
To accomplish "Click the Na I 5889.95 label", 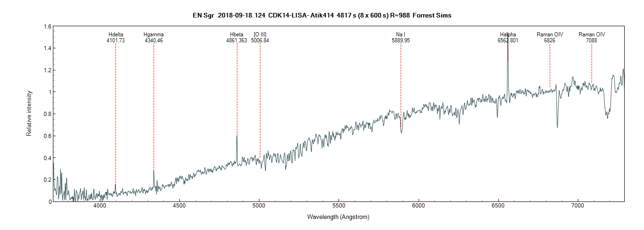I will coord(401,38).
